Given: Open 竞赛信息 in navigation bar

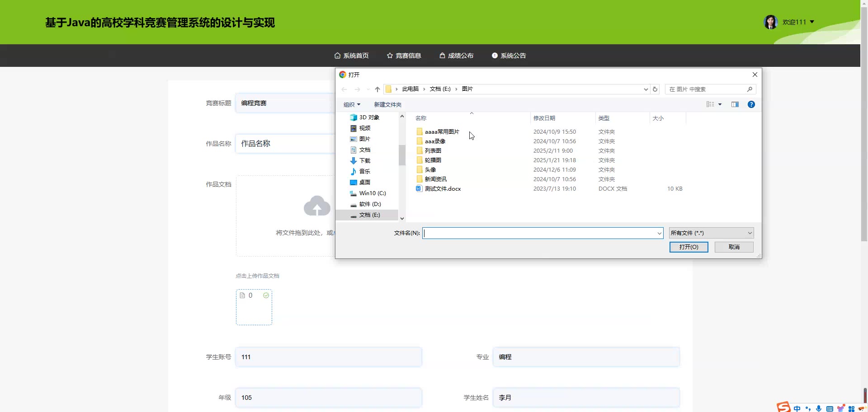Looking at the screenshot, I should 404,56.
